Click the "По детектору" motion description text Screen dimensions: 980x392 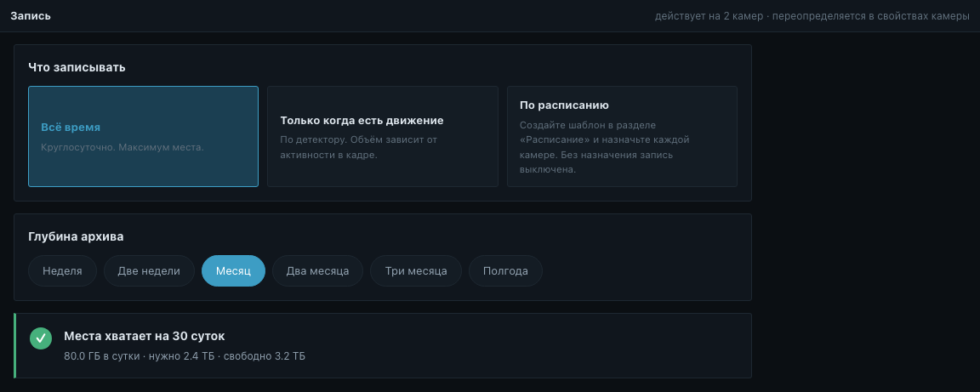pyautogui.click(x=359, y=147)
